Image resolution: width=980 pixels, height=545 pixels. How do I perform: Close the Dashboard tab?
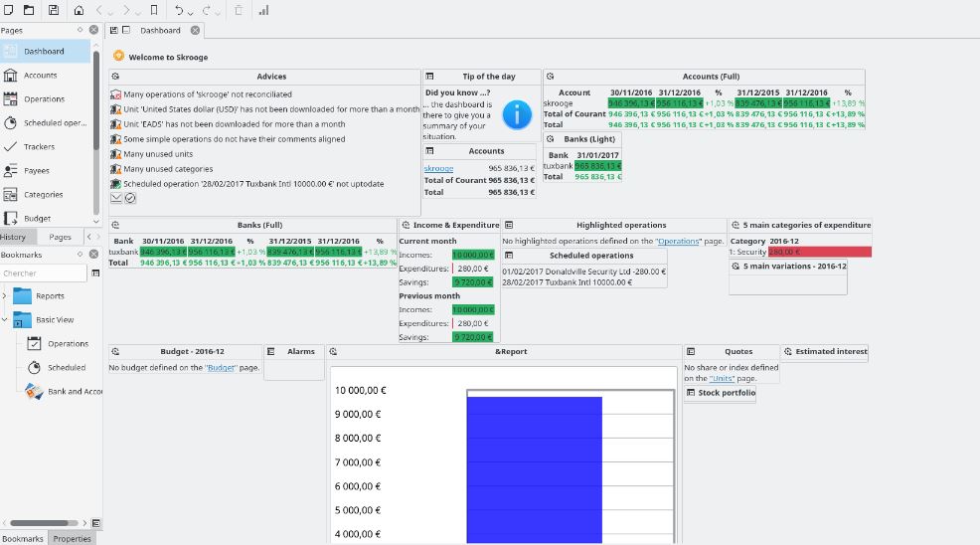point(195,30)
